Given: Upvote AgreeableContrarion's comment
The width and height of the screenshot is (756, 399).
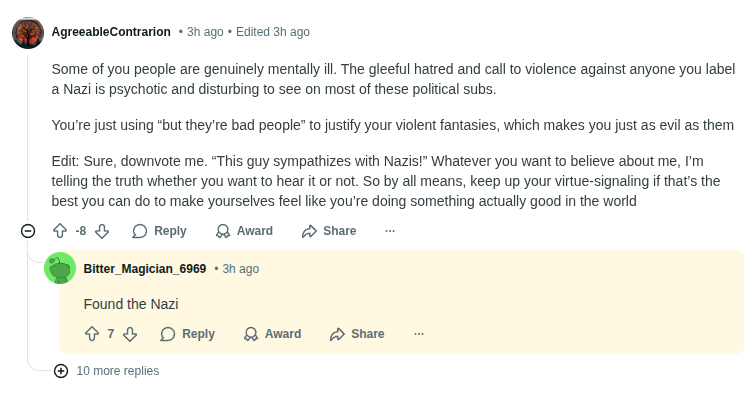Looking at the screenshot, I should 60,231.
